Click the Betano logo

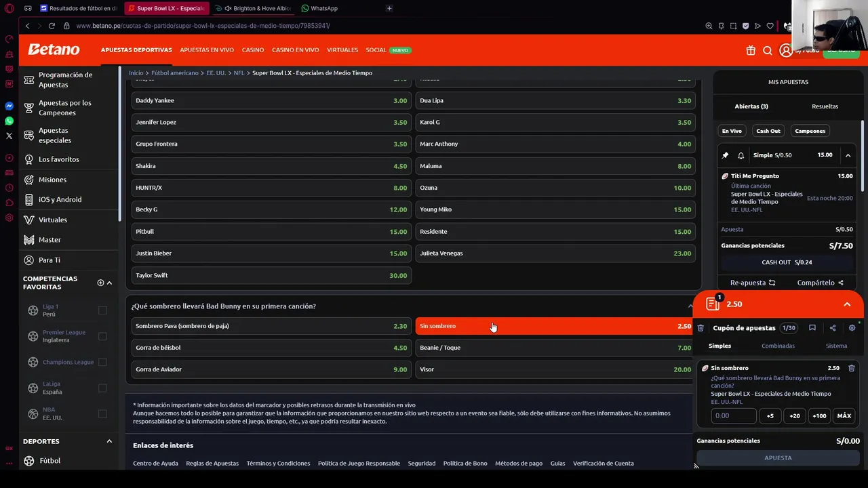54,49
